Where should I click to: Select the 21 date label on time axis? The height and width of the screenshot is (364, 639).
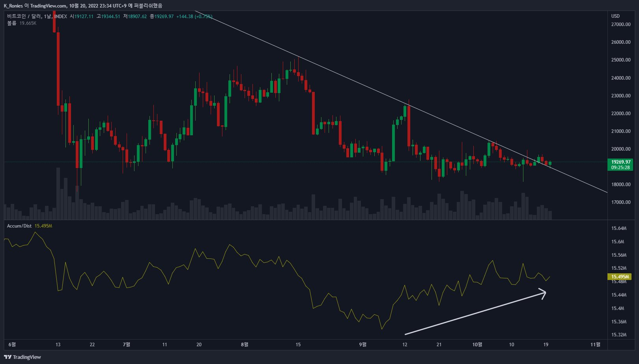tap(439, 345)
